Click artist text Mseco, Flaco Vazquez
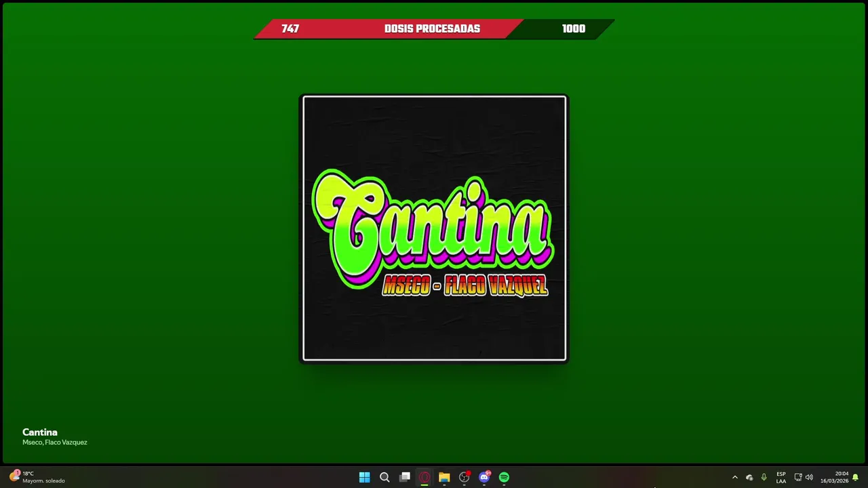Viewport: 868px width, 488px height. pos(55,443)
